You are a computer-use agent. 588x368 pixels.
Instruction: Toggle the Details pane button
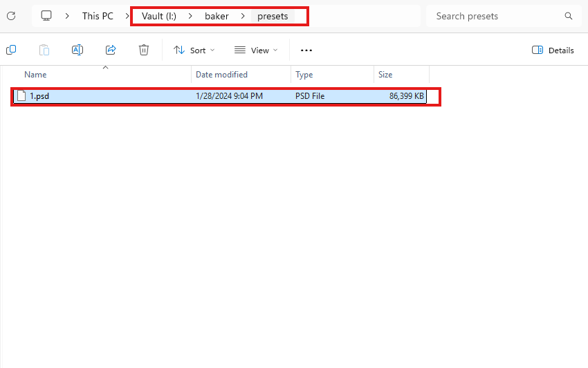553,50
